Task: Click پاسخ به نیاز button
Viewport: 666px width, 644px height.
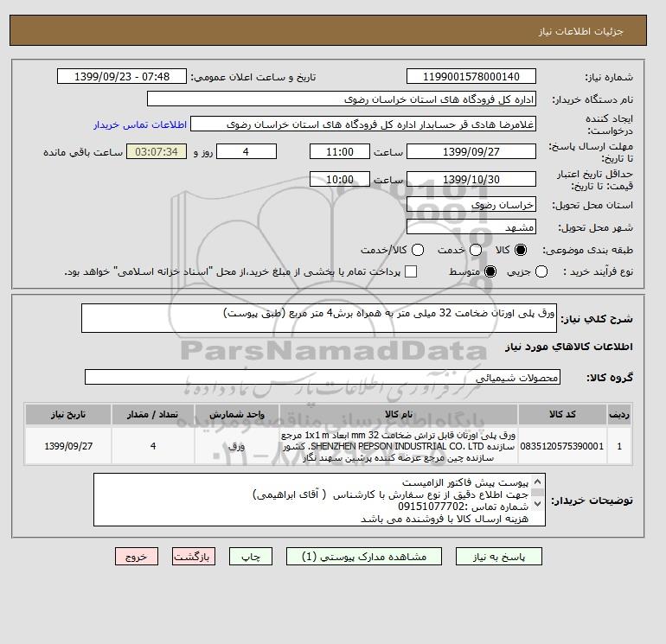Action: pyautogui.click(x=499, y=557)
